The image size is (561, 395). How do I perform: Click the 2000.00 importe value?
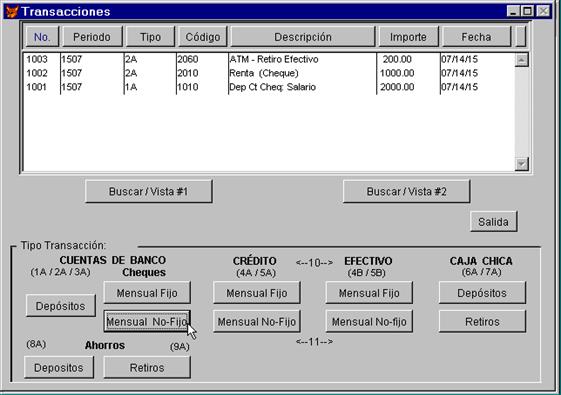coord(397,87)
